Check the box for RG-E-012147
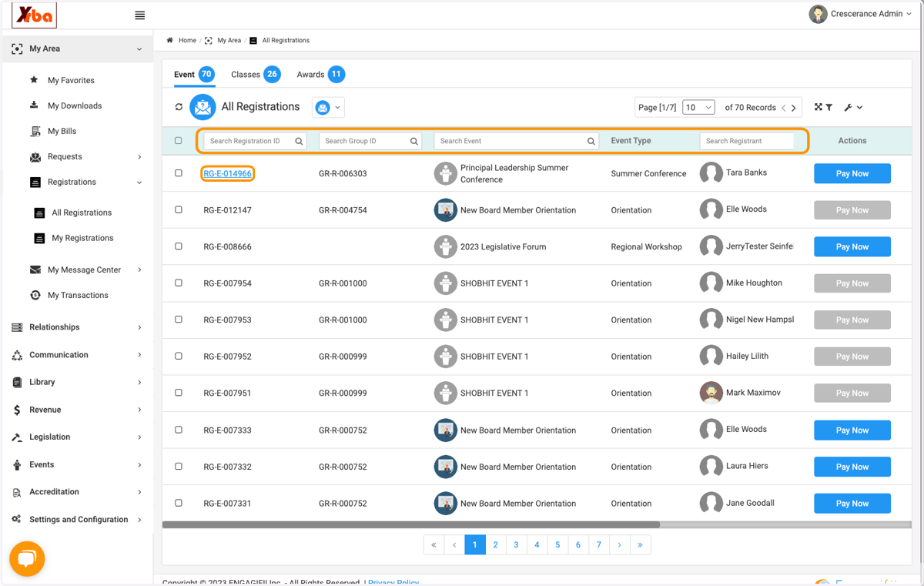924x586 pixels. 179,209
